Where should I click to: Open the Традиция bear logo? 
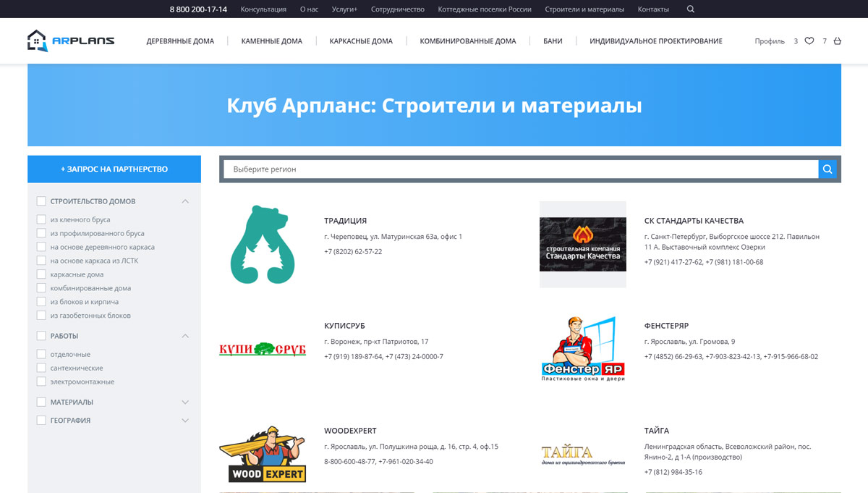(263, 245)
